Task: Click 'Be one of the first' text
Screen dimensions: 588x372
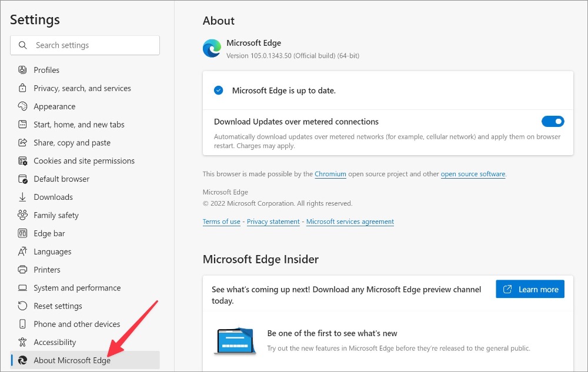Action: click(332, 333)
